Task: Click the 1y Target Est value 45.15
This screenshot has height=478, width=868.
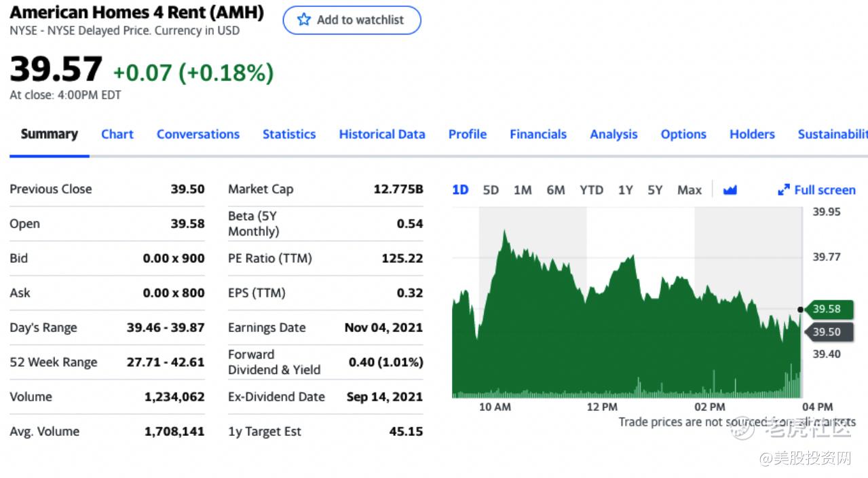Action: 406,432
